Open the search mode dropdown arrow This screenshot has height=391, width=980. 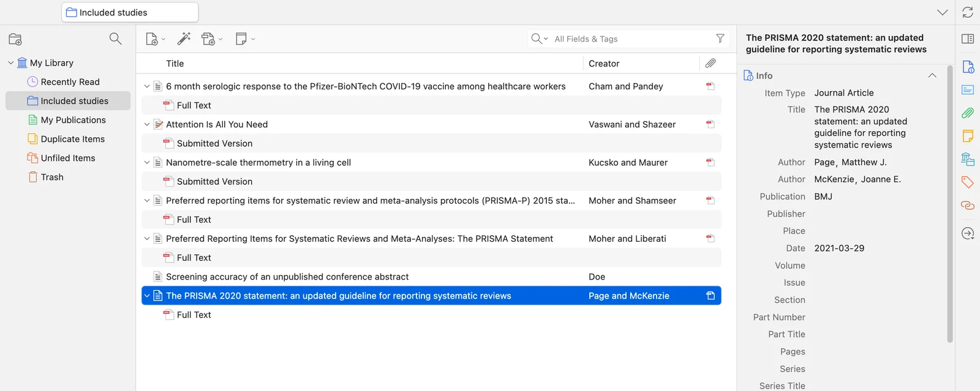[x=546, y=39]
